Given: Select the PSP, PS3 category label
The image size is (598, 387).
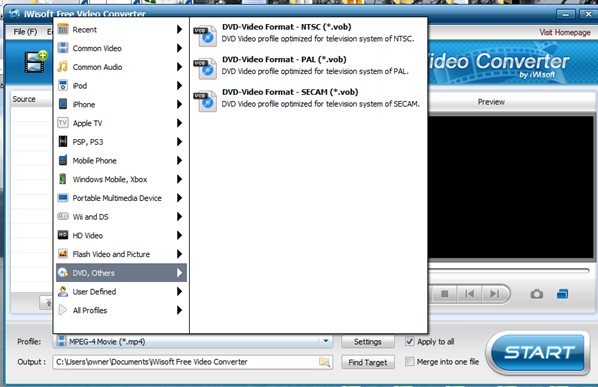Looking at the screenshot, I should 88,142.
